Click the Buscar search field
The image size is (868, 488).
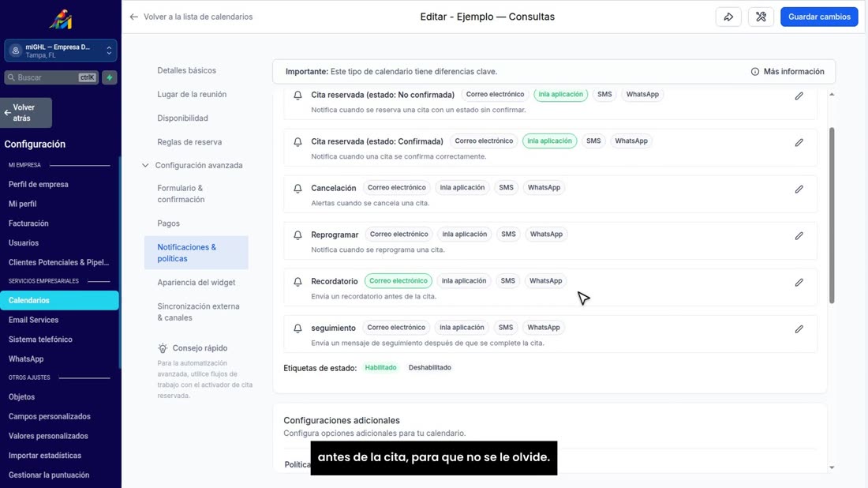[x=51, y=77]
